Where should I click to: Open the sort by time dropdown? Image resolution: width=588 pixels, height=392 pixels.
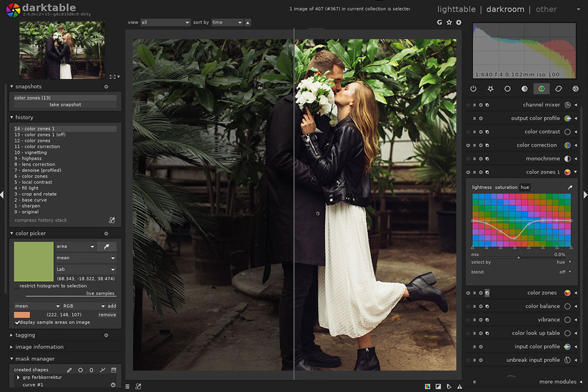click(x=227, y=23)
